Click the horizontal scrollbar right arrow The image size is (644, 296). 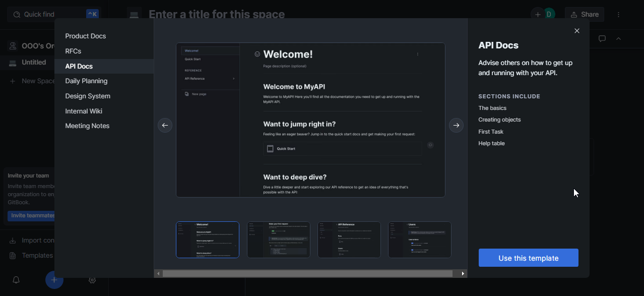(463, 274)
